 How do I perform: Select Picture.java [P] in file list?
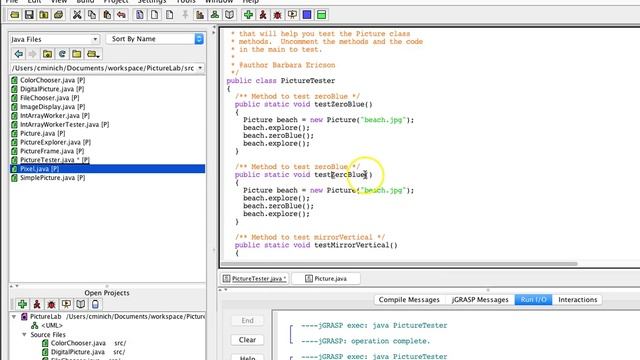click(107, 133)
